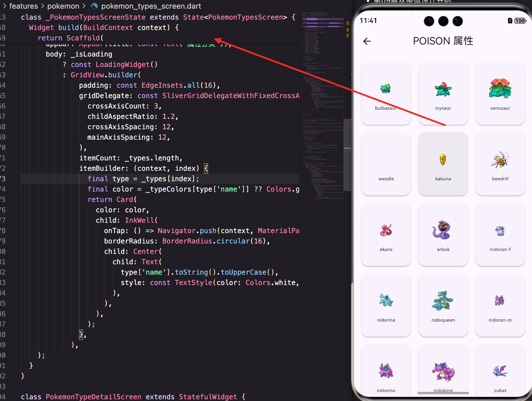This screenshot has width=532, height=401.
Task: Click the crossAxisSpacing: 12 line
Action: 131,127
